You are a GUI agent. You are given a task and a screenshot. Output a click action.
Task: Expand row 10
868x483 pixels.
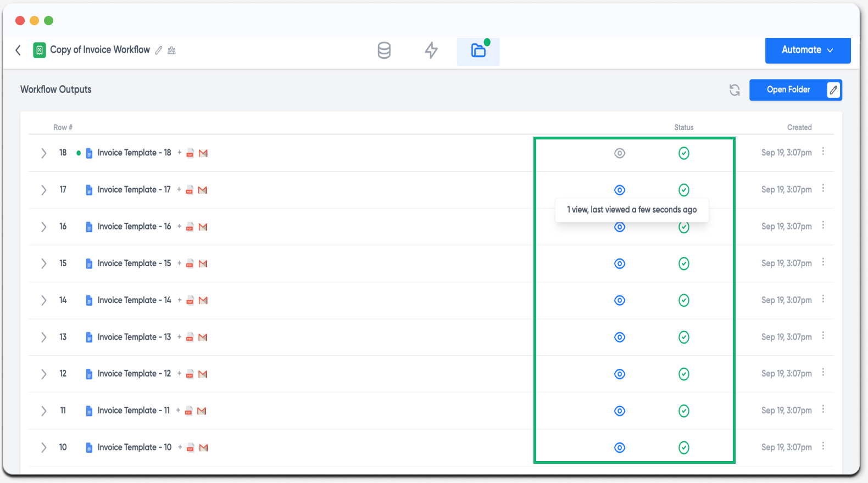tap(43, 447)
